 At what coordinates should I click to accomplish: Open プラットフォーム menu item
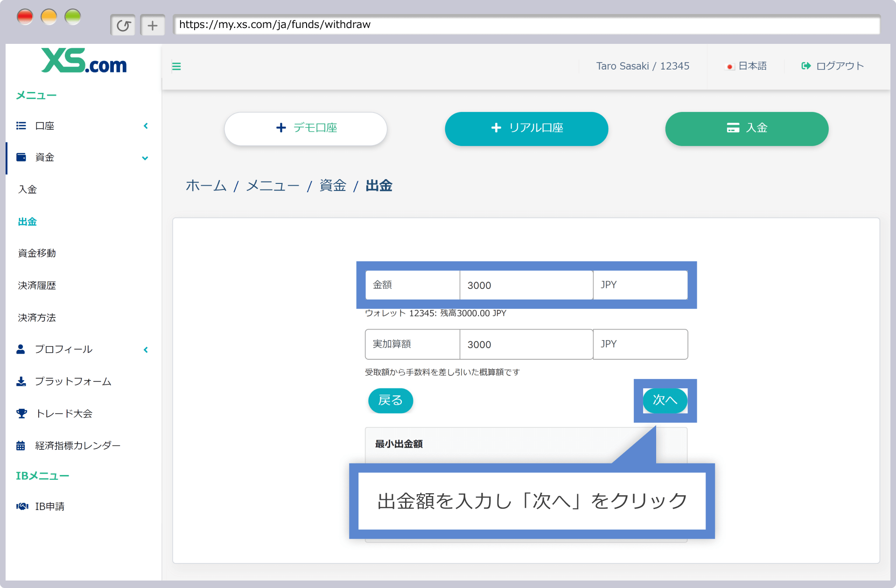73,381
